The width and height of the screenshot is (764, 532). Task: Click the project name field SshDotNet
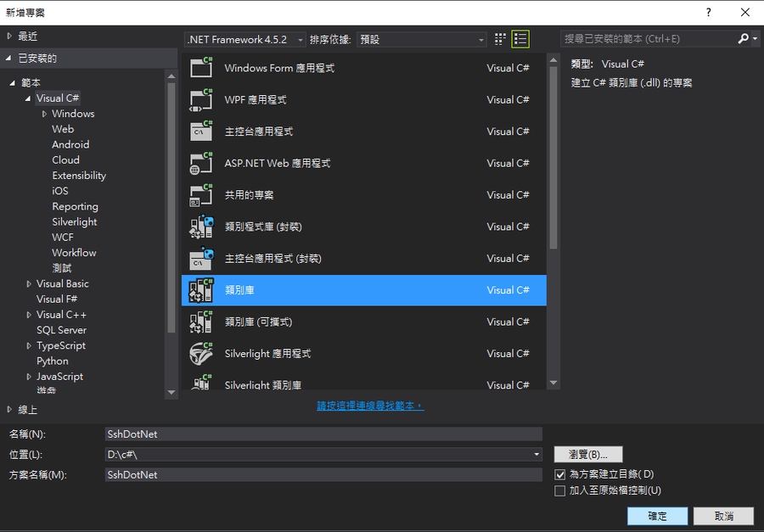click(x=323, y=434)
